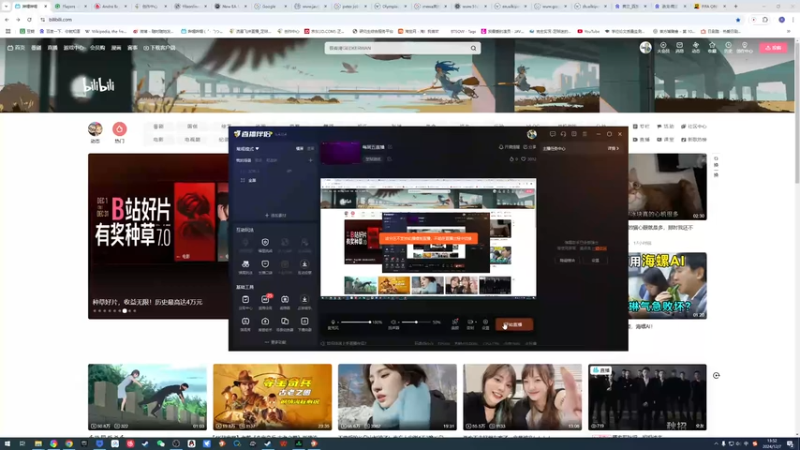Viewport: 800px width, 450px height.
Task: Switch to 竖屏 portrait orientation
Action: pos(310,148)
